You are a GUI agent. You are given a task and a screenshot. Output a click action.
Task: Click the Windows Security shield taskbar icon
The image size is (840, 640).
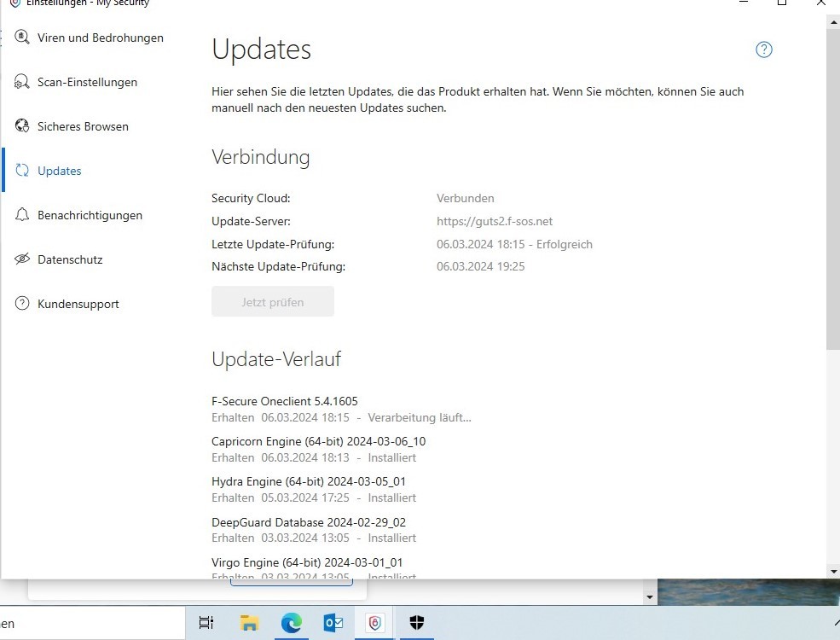pos(417,624)
